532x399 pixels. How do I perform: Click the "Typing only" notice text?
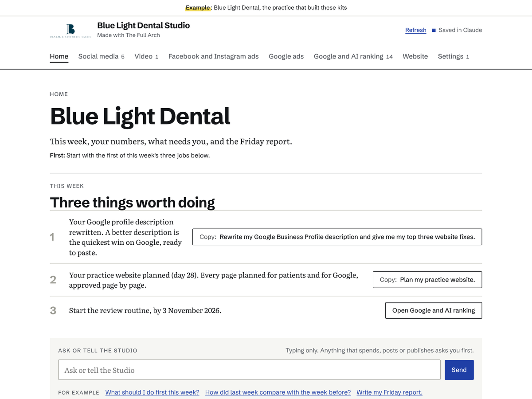coord(379,350)
